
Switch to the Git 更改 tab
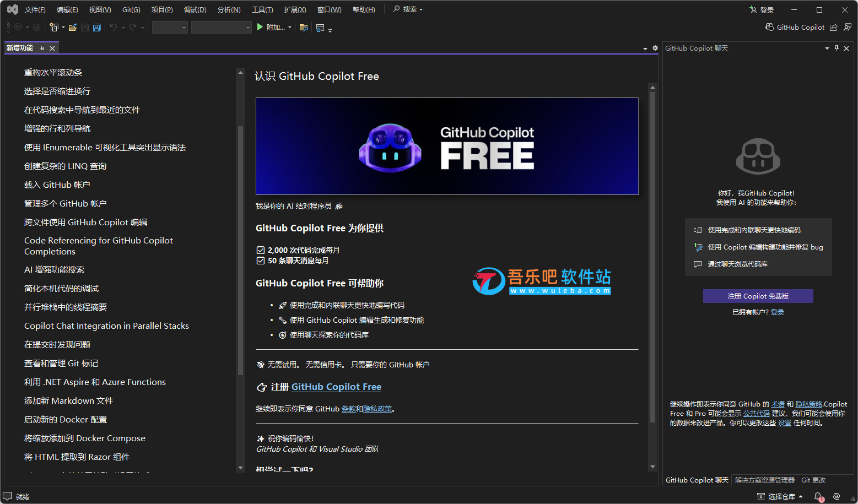[813, 480]
